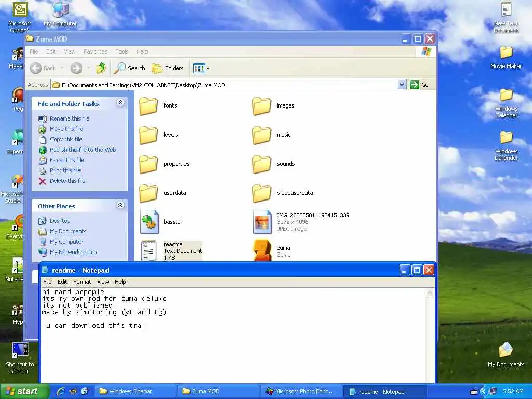Select the My Documents desktop icon

point(506,354)
